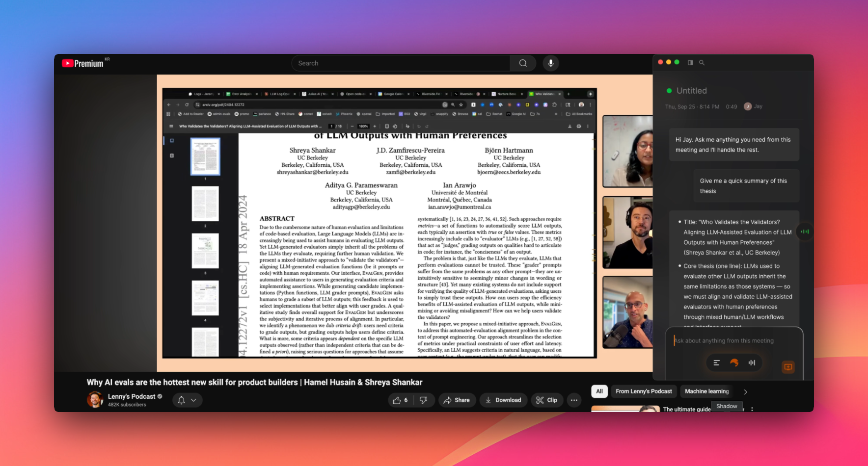The height and width of the screenshot is (466, 868).
Task: Click the second page thumbnail in the PDF sidebar
Action: (x=205, y=203)
